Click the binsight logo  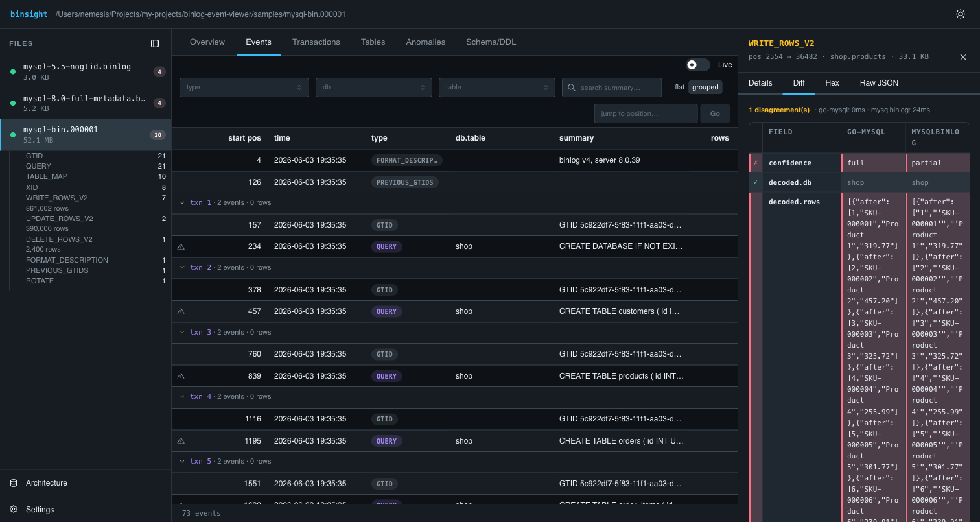(29, 14)
